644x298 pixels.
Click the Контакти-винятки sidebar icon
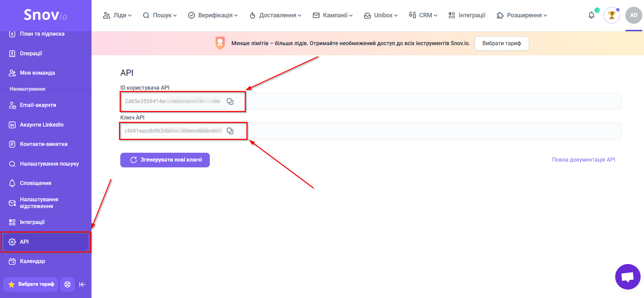tap(12, 144)
